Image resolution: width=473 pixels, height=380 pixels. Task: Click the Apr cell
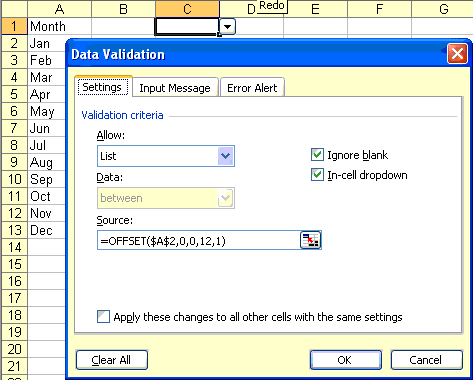[x=47, y=95]
